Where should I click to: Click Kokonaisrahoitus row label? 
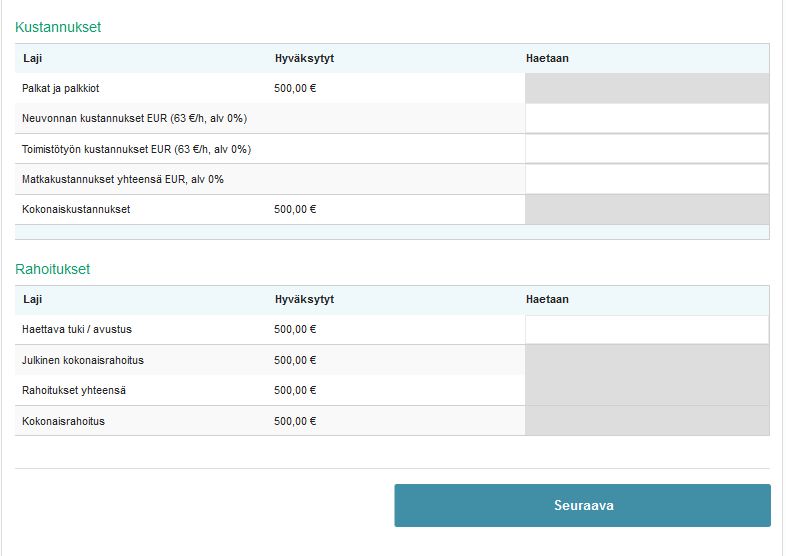coord(63,421)
